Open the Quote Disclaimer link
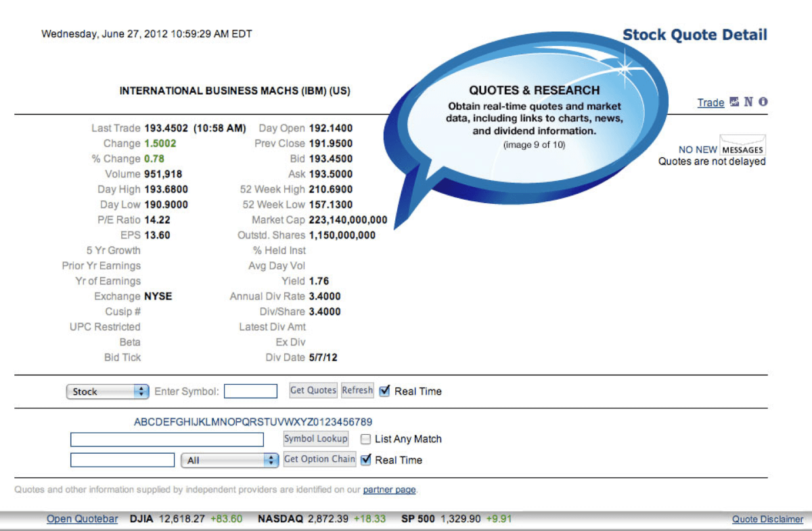The image size is (812, 531). (x=767, y=519)
